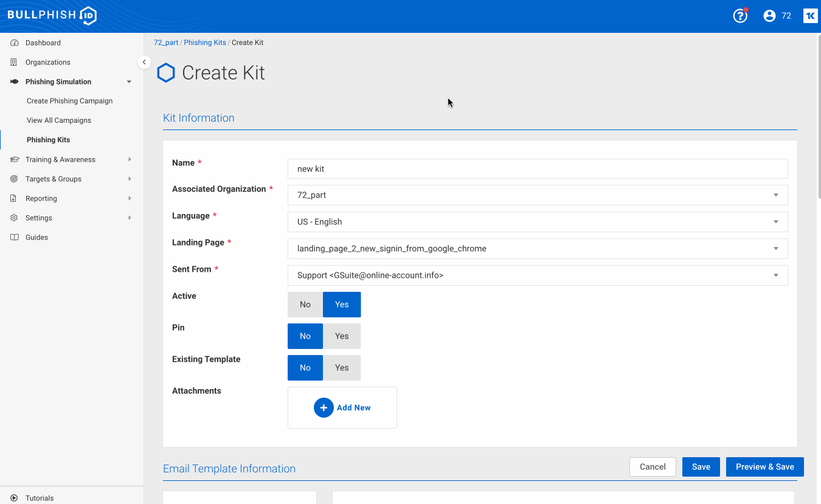Select Phishing Kits in sidebar
821x504 pixels.
48,140
